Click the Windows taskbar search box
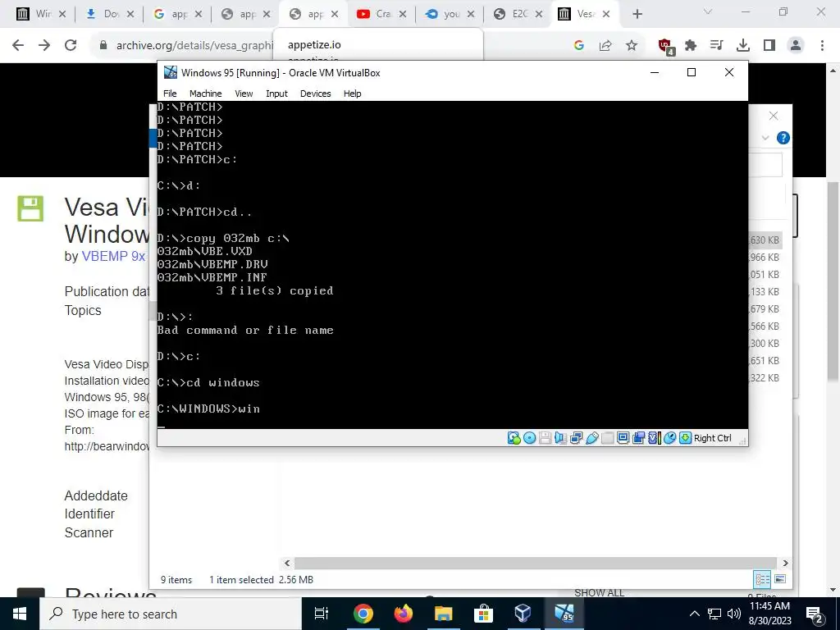The height and width of the screenshot is (630, 840). click(x=171, y=614)
